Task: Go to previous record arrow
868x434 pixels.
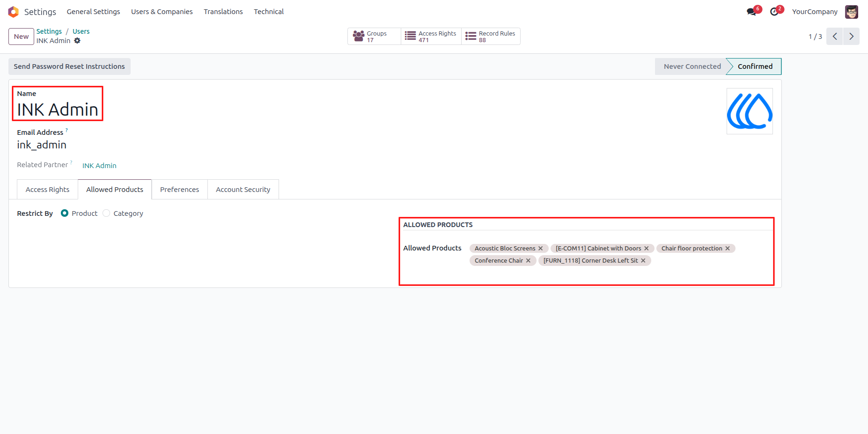Action: tap(835, 37)
